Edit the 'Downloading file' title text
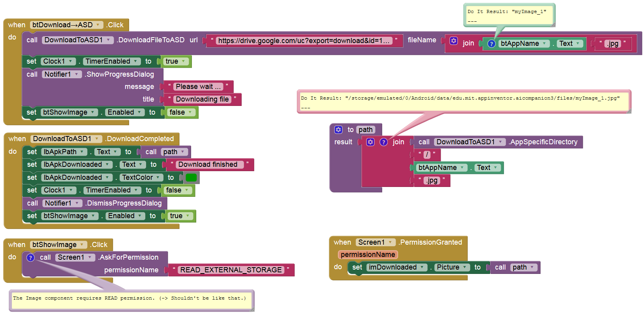 click(x=202, y=99)
